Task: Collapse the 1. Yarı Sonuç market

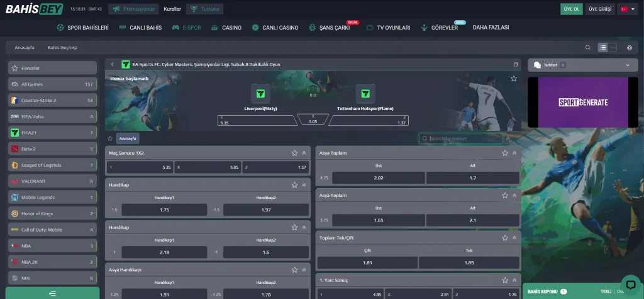Action: tap(514, 280)
